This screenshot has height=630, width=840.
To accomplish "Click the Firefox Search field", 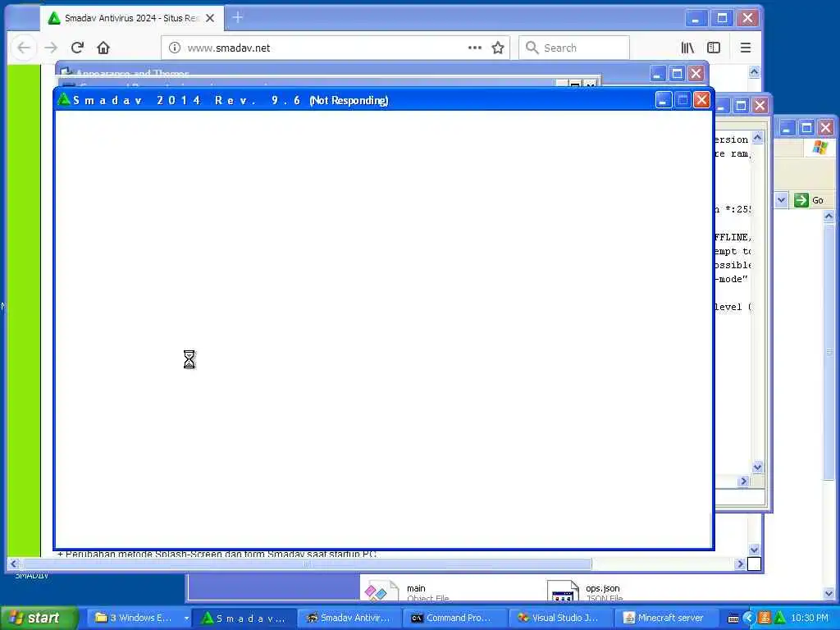I will [573, 48].
